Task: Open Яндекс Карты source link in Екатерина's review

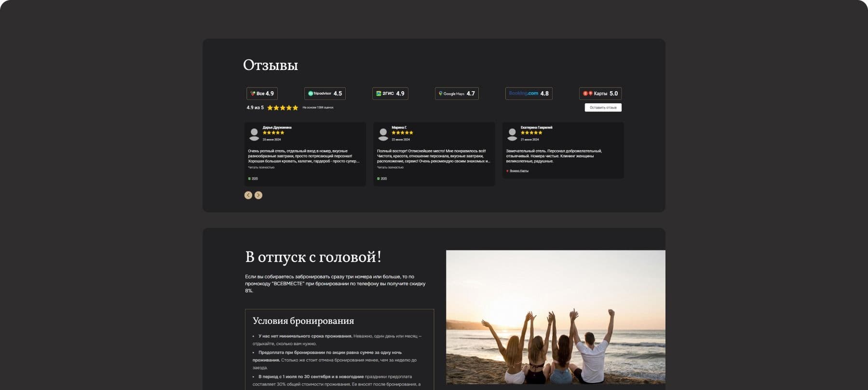Action: (518, 171)
